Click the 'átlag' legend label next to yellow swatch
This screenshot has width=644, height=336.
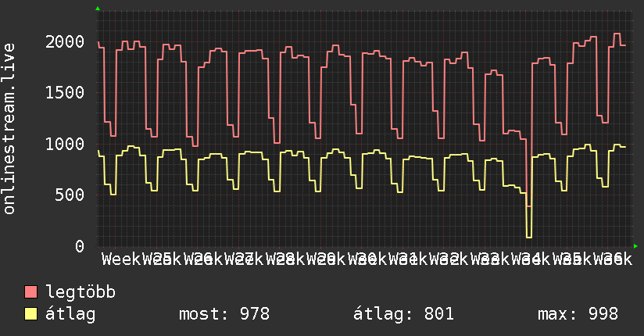coord(70,314)
